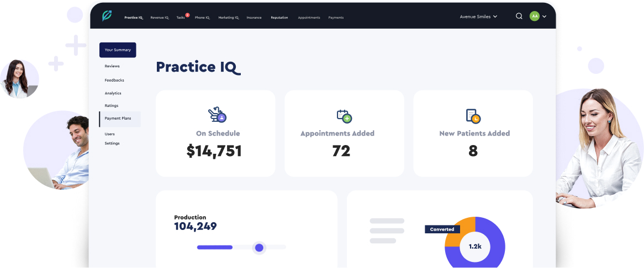Select Payment Plans in the sidebar
Image resolution: width=644 pixels, height=268 pixels.
pyautogui.click(x=120, y=119)
